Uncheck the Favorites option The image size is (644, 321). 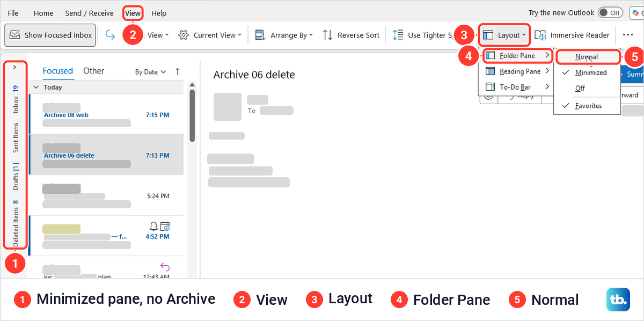pos(588,106)
